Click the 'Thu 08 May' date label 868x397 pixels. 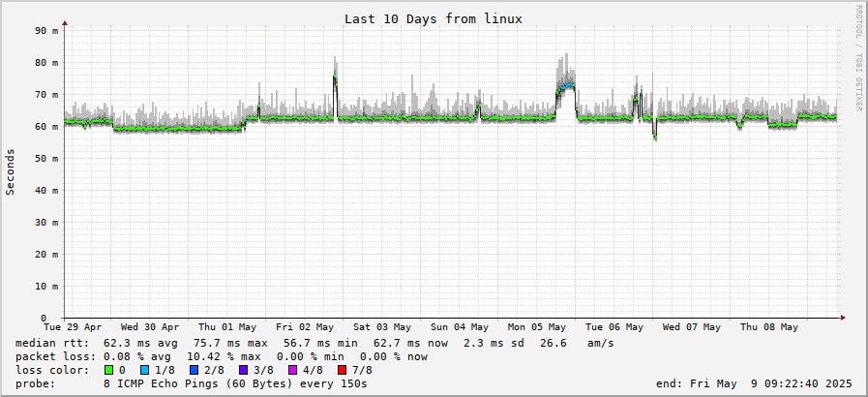pyautogui.click(x=769, y=327)
